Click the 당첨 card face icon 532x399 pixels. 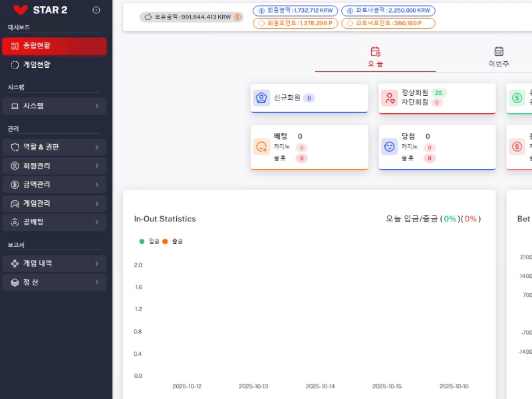click(x=390, y=146)
